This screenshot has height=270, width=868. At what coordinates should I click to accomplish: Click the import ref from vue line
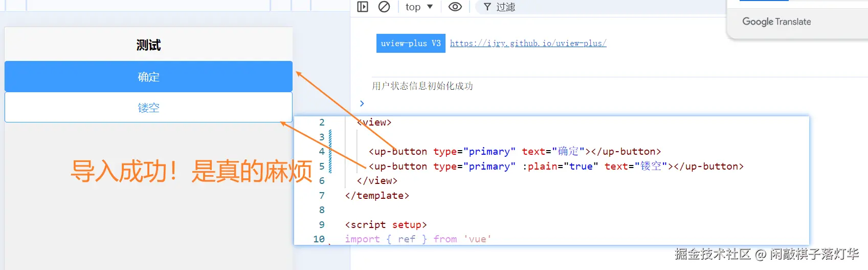click(x=418, y=239)
